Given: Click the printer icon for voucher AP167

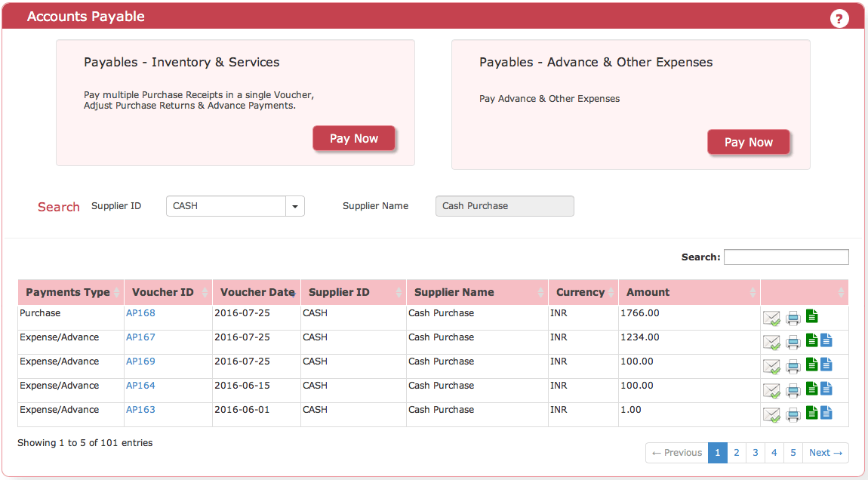Looking at the screenshot, I should click(x=793, y=342).
